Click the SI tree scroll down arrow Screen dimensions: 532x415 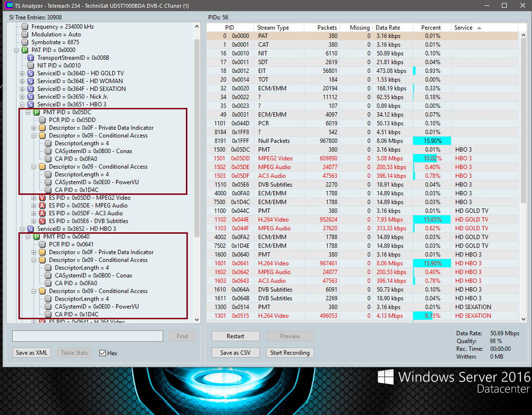pyautogui.click(x=197, y=320)
